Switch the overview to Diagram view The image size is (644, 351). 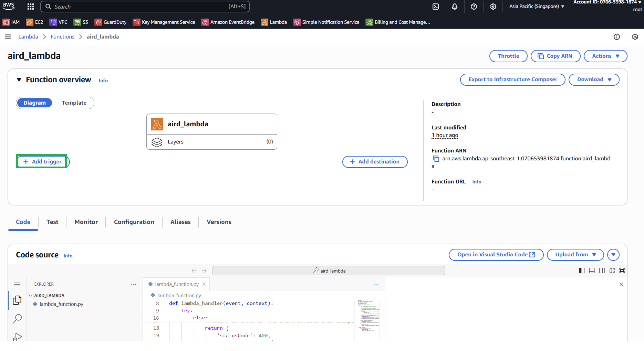(x=34, y=103)
